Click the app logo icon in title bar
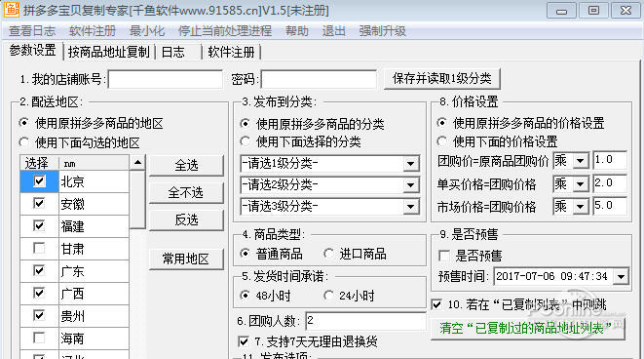 11,10
